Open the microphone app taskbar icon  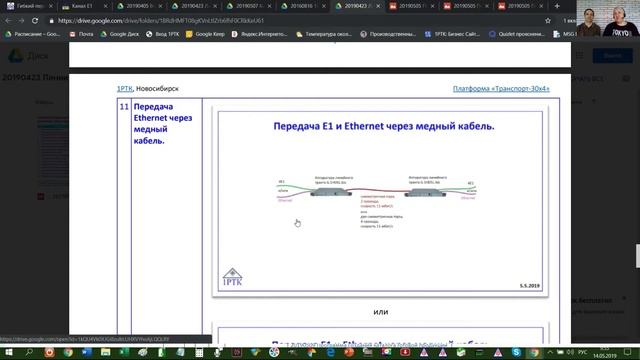pyautogui.click(x=218, y=352)
